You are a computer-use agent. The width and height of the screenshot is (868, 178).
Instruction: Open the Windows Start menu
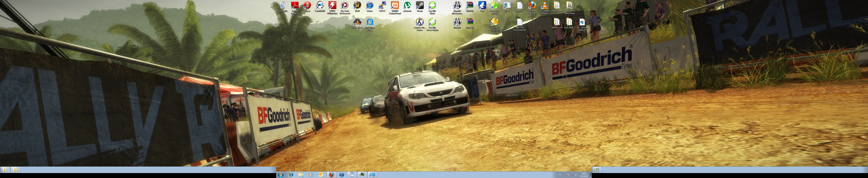point(281,175)
